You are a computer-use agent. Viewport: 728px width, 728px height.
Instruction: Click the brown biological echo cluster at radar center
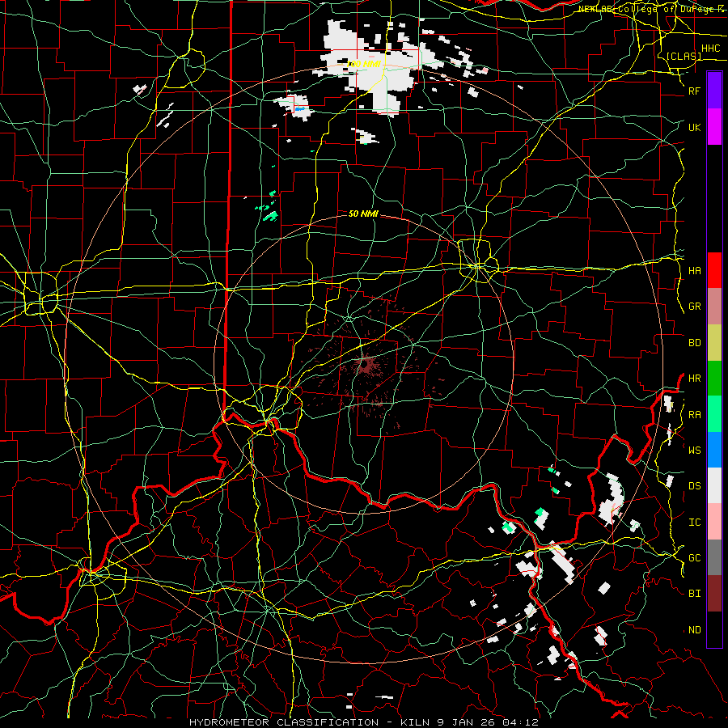366,365
